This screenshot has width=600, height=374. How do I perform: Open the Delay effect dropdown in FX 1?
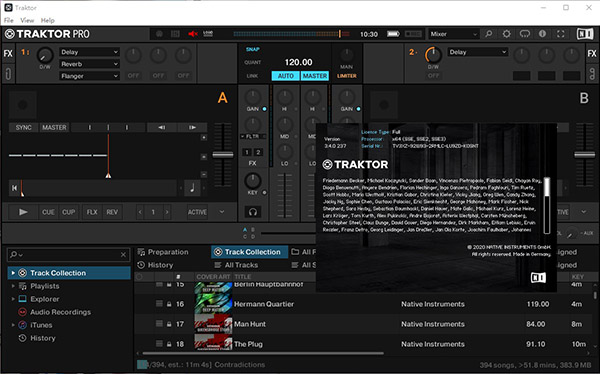[89, 52]
